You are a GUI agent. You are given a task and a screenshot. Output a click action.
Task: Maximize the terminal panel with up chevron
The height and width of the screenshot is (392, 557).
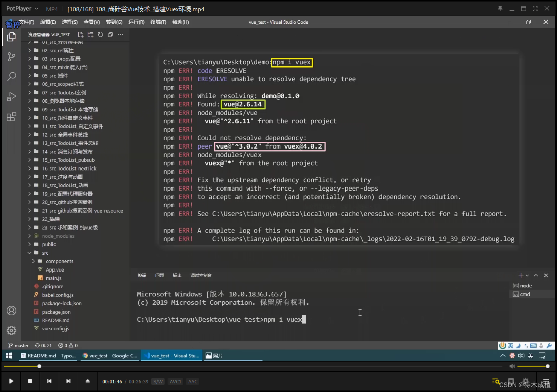[x=536, y=275]
